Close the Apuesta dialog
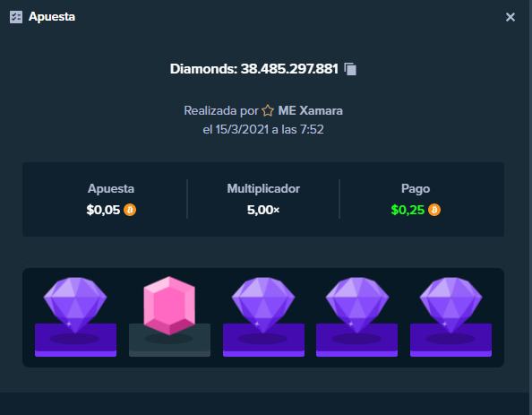532x415 pixels. pyautogui.click(x=511, y=17)
